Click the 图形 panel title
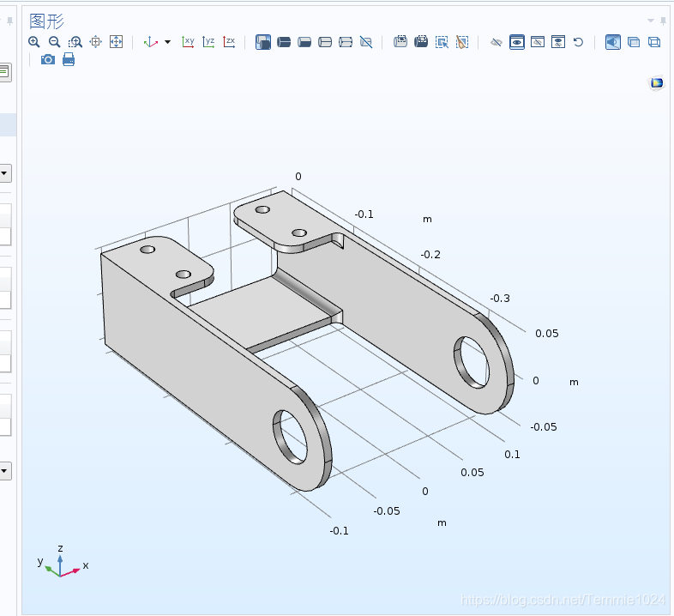This screenshot has width=674, height=616. click(46, 21)
